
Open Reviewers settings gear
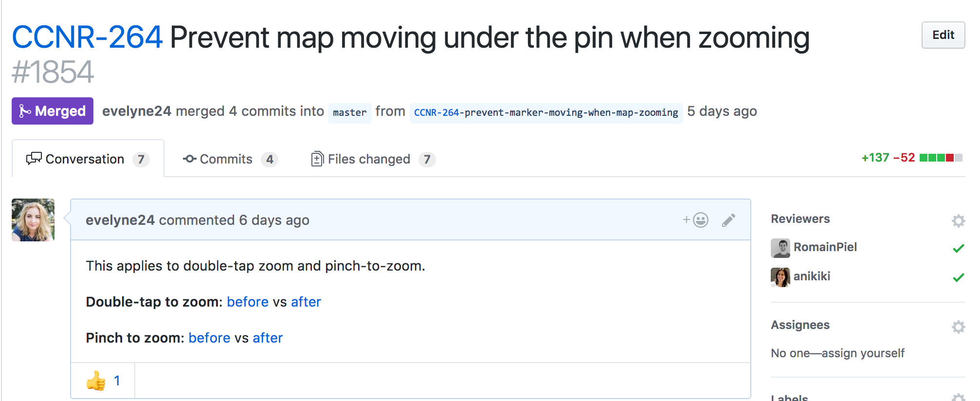click(x=958, y=220)
